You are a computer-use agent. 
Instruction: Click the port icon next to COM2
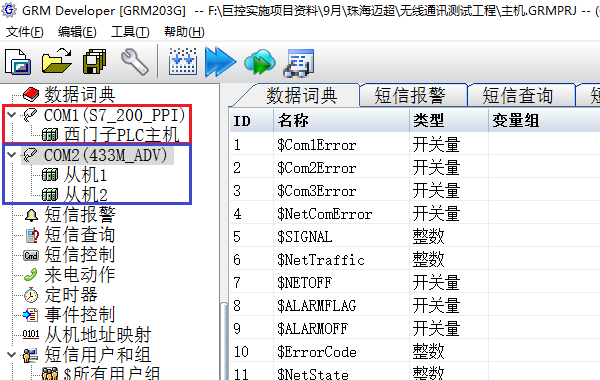30,155
